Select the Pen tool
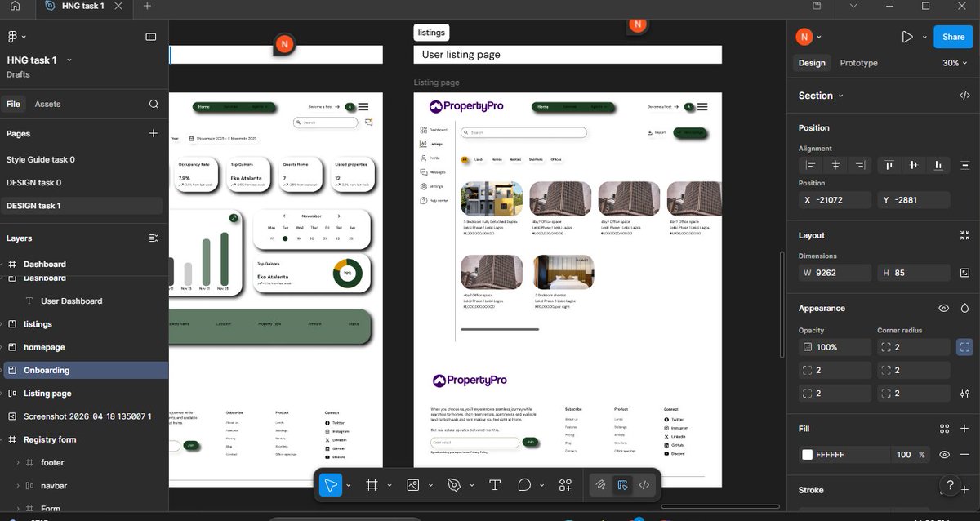This screenshot has height=521, width=980. 454,485
